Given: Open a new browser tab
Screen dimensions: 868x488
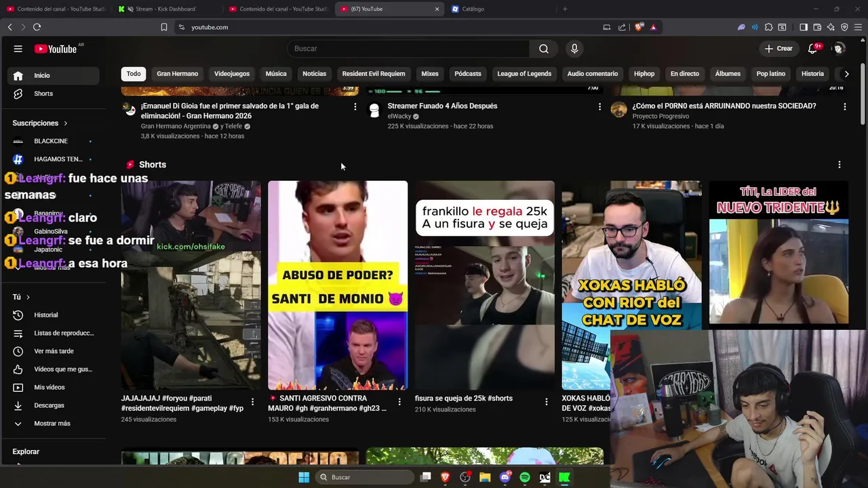Looking at the screenshot, I should 565,9.
